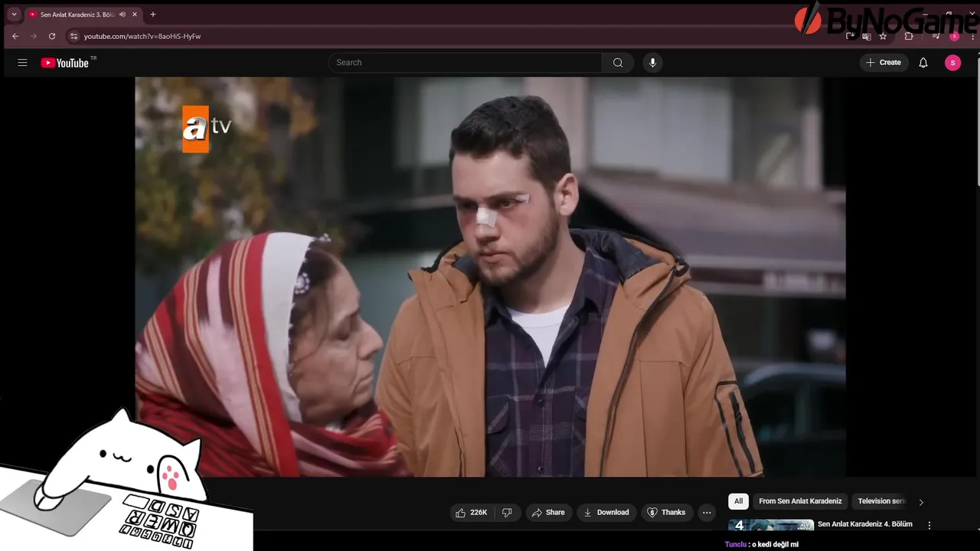Open the YouTube guide hamburger menu

22,63
